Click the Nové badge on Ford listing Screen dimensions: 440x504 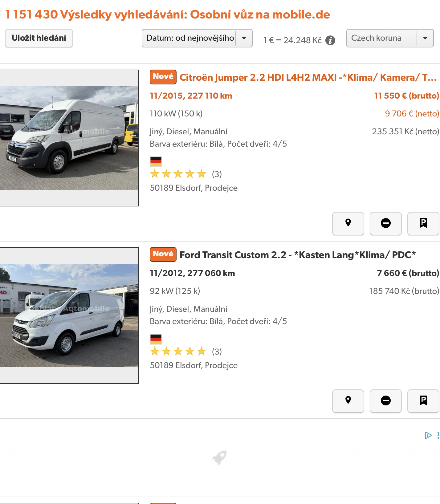(163, 254)
